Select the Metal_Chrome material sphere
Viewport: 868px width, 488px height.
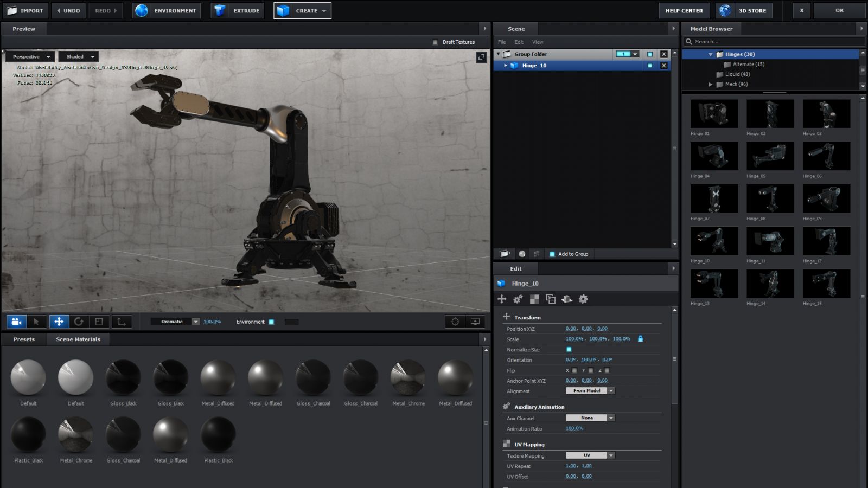tap(407, 378)
